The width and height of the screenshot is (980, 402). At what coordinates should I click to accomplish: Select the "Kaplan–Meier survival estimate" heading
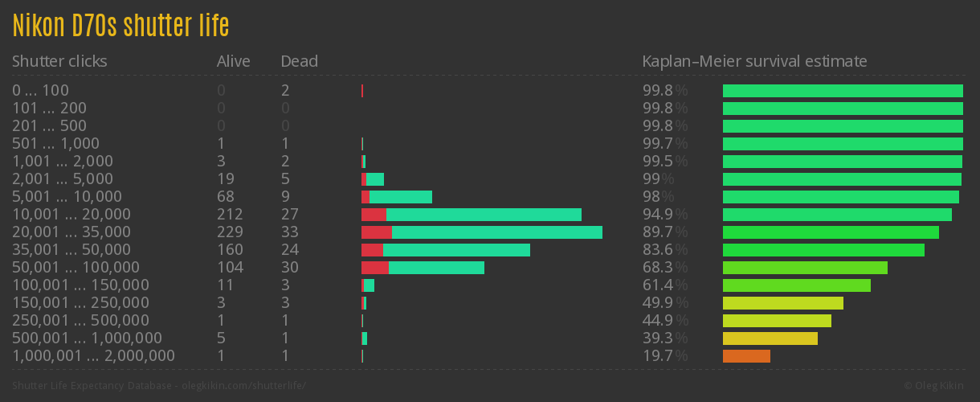point(754,61)
